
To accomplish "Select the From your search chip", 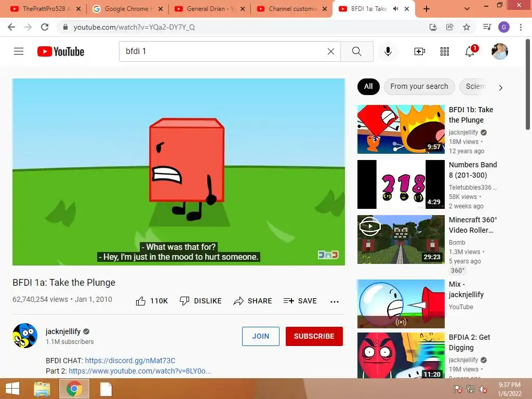I will click(x=419, y=87).
